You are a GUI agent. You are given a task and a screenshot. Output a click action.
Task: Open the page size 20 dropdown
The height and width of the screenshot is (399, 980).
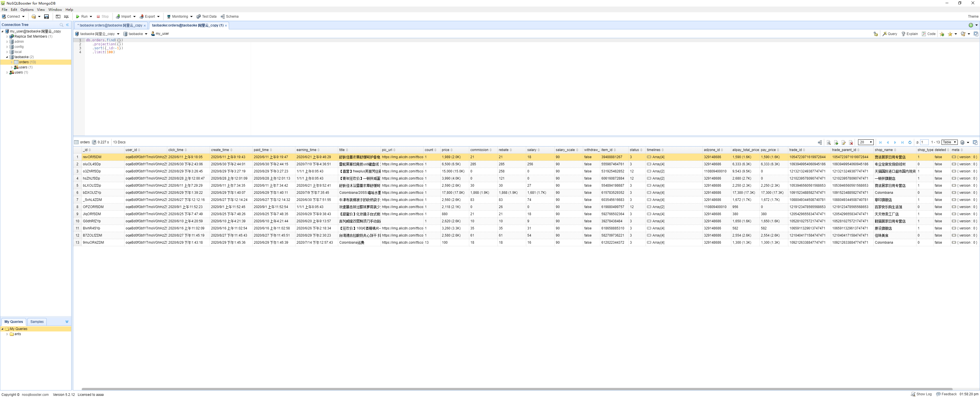point(865,142)
